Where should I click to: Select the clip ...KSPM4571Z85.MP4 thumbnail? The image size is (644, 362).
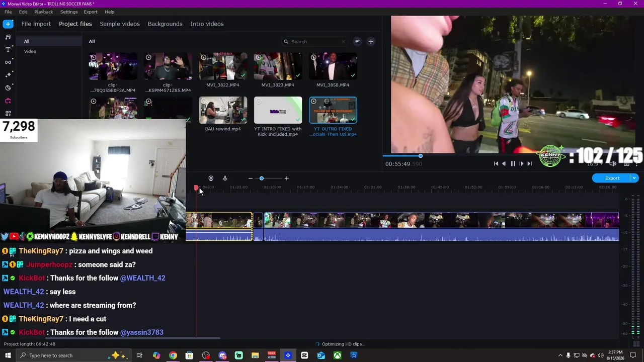(168, 66)
